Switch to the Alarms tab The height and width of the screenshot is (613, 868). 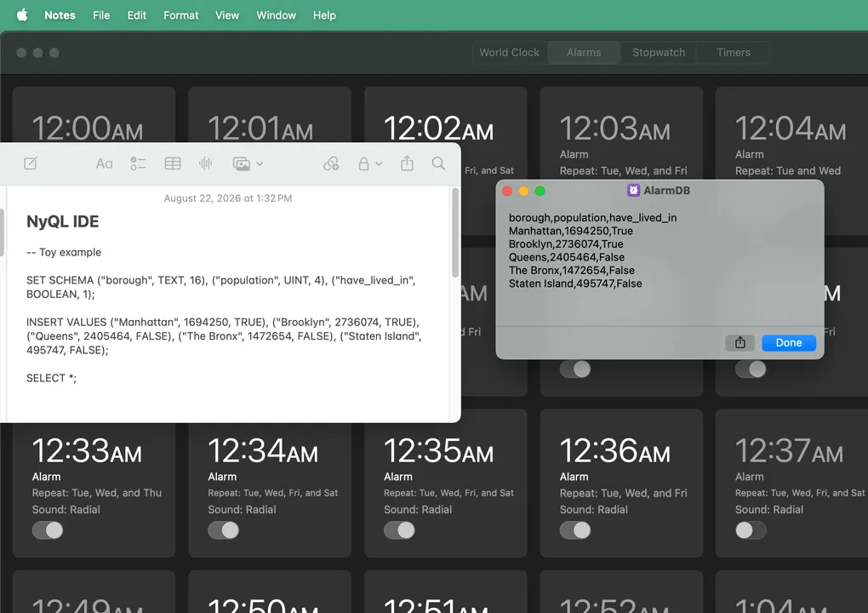pos(584,53)
